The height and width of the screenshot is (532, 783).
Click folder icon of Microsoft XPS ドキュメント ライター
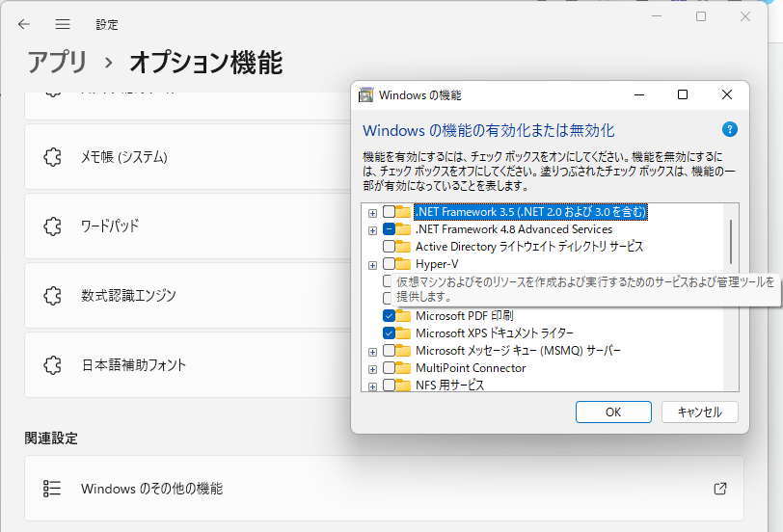pos(403,332)
